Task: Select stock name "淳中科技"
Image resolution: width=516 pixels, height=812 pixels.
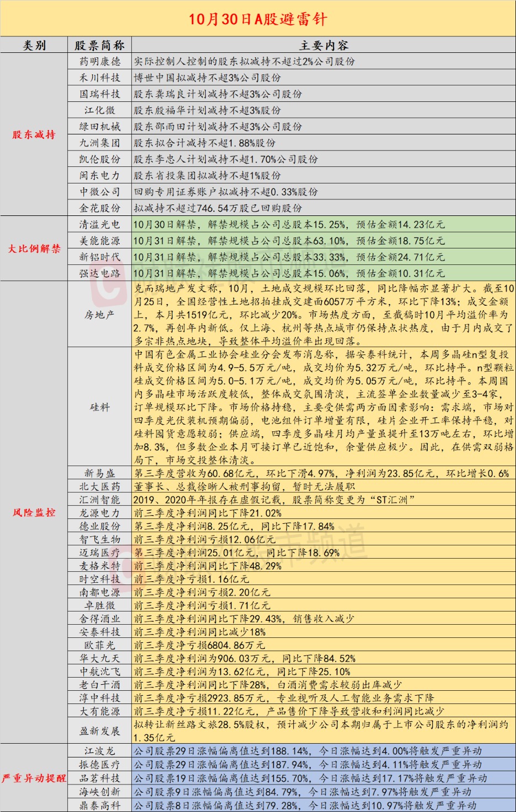Action: click(x=100, y=698)
